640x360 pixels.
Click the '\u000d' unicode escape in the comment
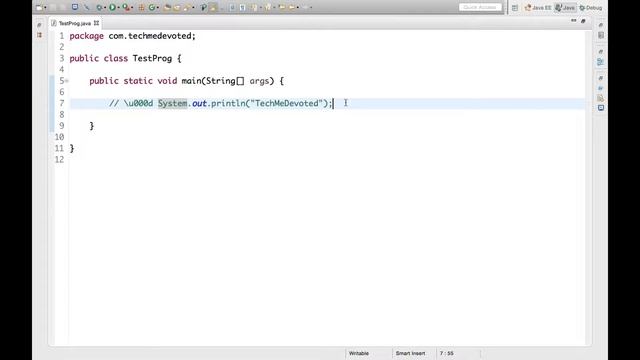tap(138, 103)
